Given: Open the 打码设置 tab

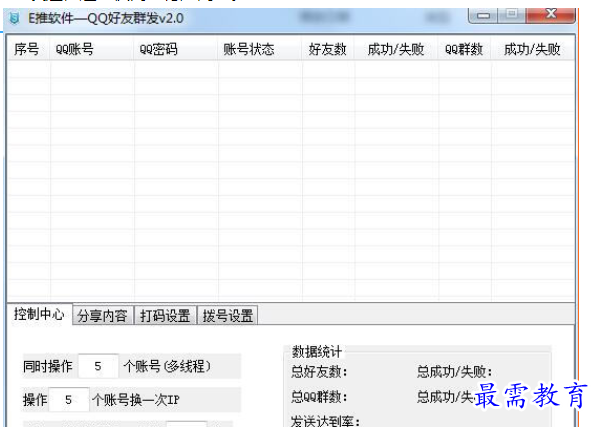Looking at the screenshot, I should tap(165, 316).
